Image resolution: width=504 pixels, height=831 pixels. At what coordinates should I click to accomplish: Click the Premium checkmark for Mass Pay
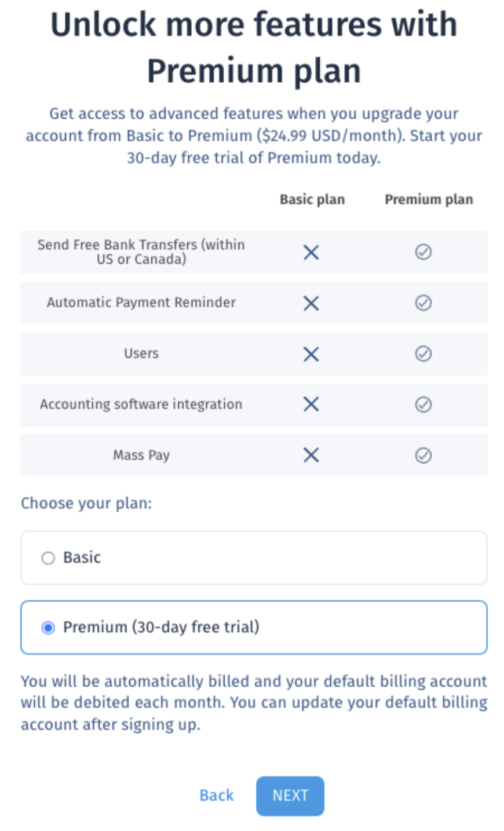[x=423, y=455]
